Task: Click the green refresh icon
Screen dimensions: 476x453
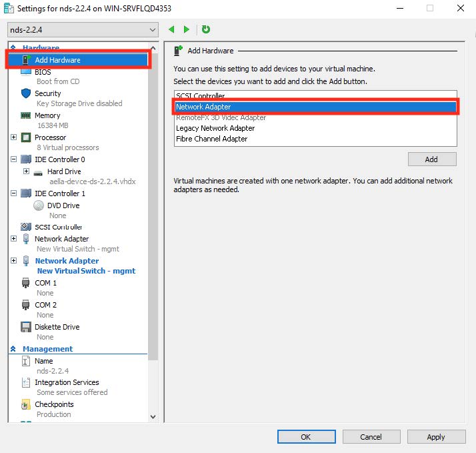Action: pyautogui.click(x=206, y=29)
